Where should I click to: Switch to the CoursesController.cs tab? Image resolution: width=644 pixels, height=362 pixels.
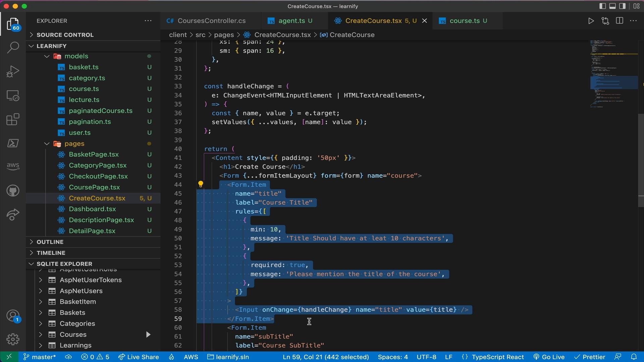[x=211, y=21]
